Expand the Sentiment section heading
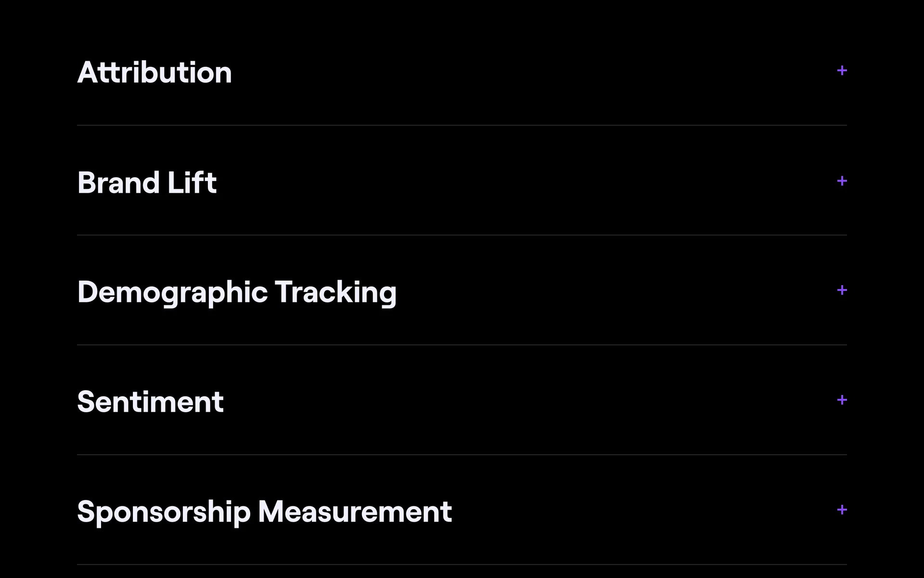This screenshot has width=924, height=578. [150, 402]
